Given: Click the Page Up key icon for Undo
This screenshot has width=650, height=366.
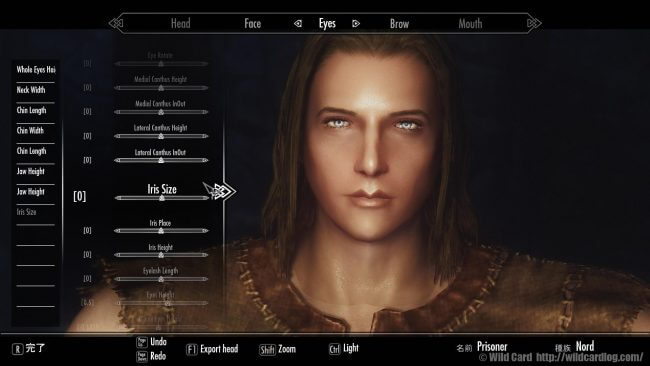Looking at the screenshot, I should point(142,342).
